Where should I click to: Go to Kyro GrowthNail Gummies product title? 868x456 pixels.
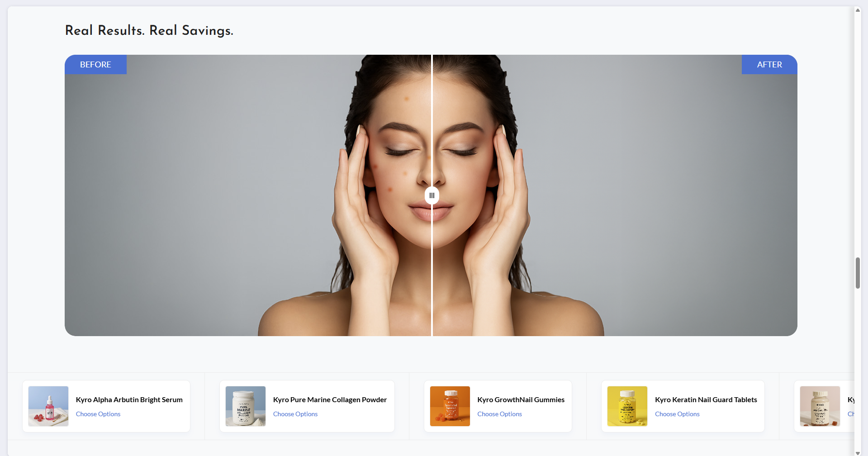point(521,399)
